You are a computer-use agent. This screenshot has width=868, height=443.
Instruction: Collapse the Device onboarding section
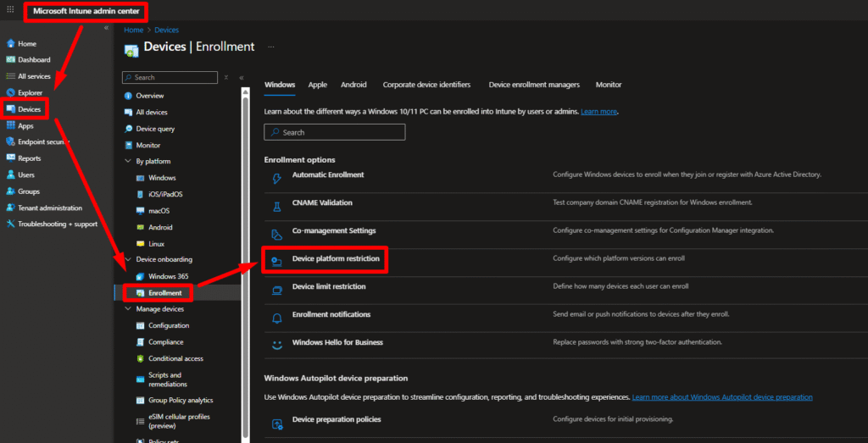[128, 259]
